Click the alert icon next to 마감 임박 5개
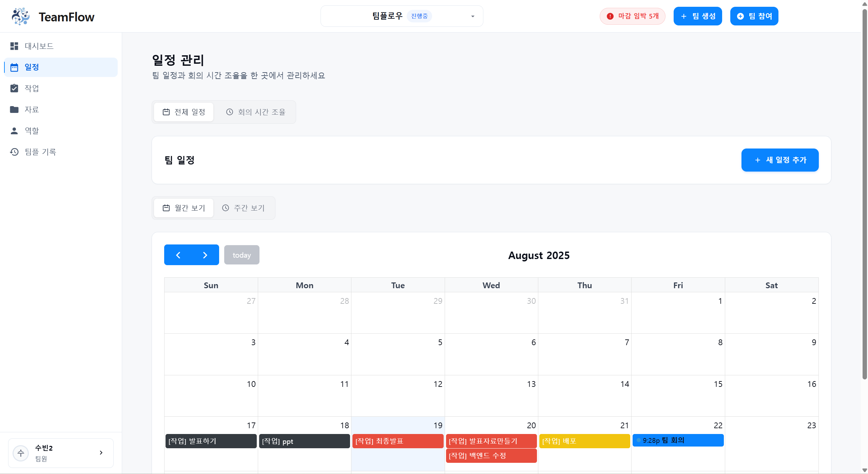Screen dimensions: 868x474 pos(610,16)
